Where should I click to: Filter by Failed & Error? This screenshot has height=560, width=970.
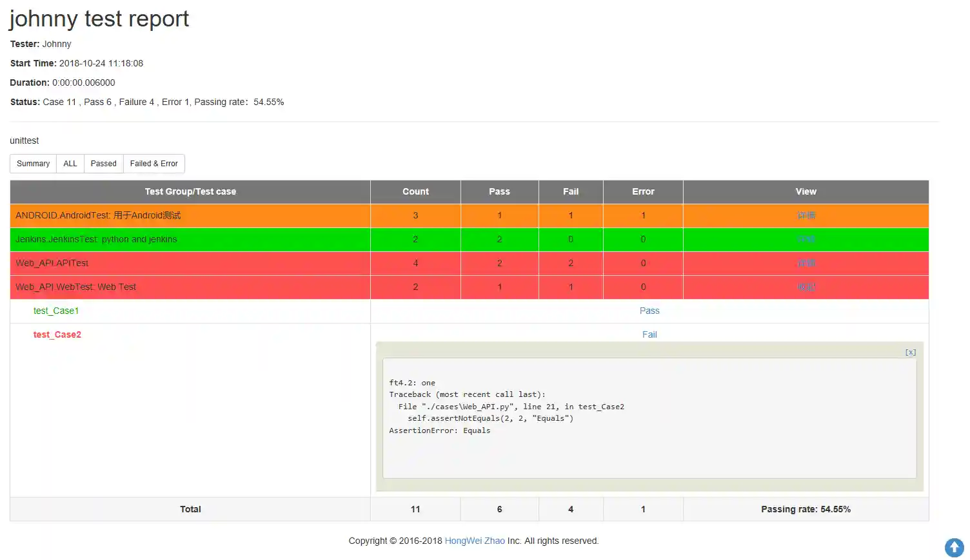(x=153, y=164)
